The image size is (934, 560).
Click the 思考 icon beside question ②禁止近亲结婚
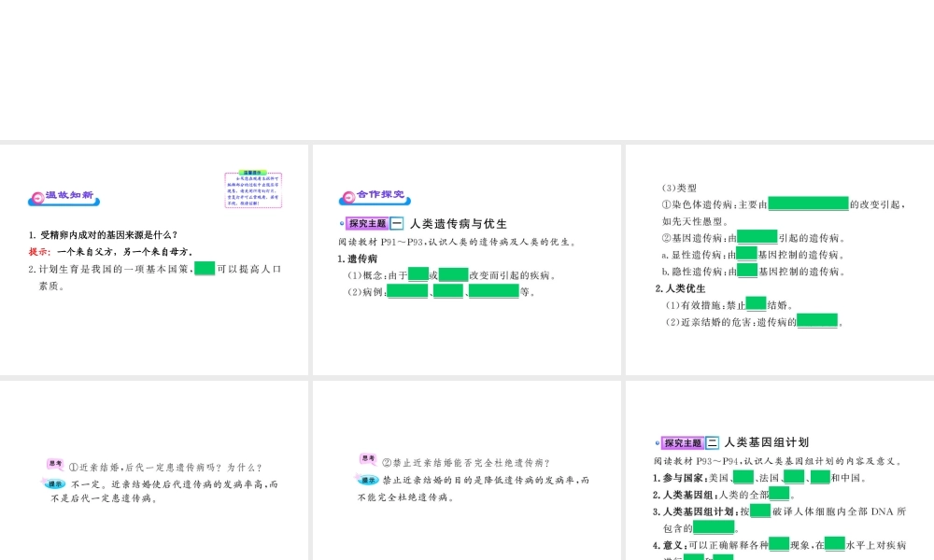click(368, 459)
